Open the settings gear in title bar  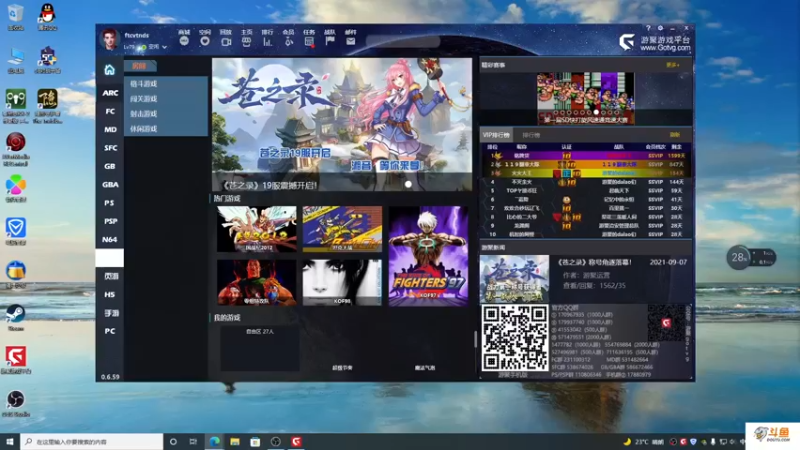(x=660, y=28)
